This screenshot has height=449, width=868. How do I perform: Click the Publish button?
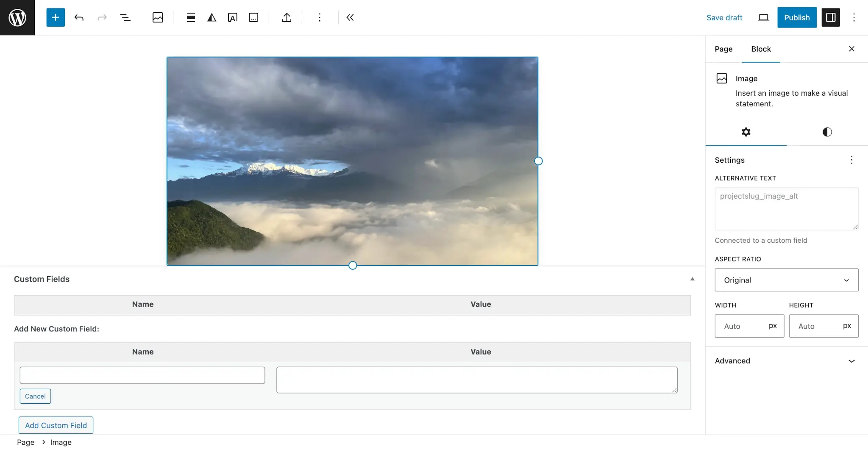797,17
